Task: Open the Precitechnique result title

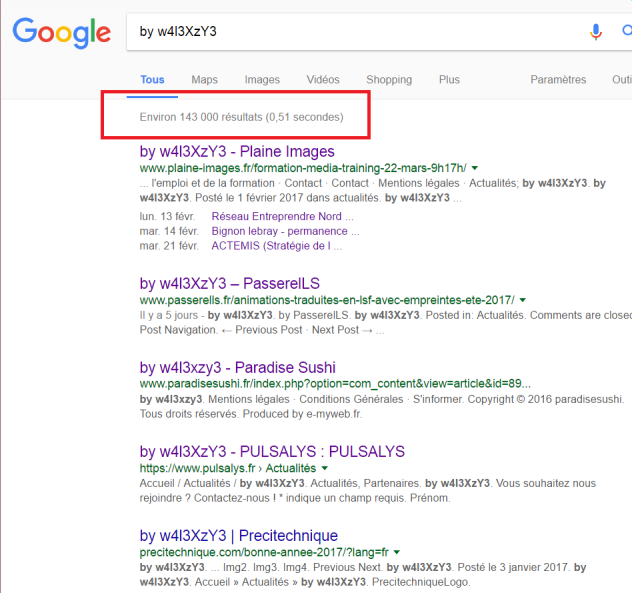Action: click(x=239, y=536)
